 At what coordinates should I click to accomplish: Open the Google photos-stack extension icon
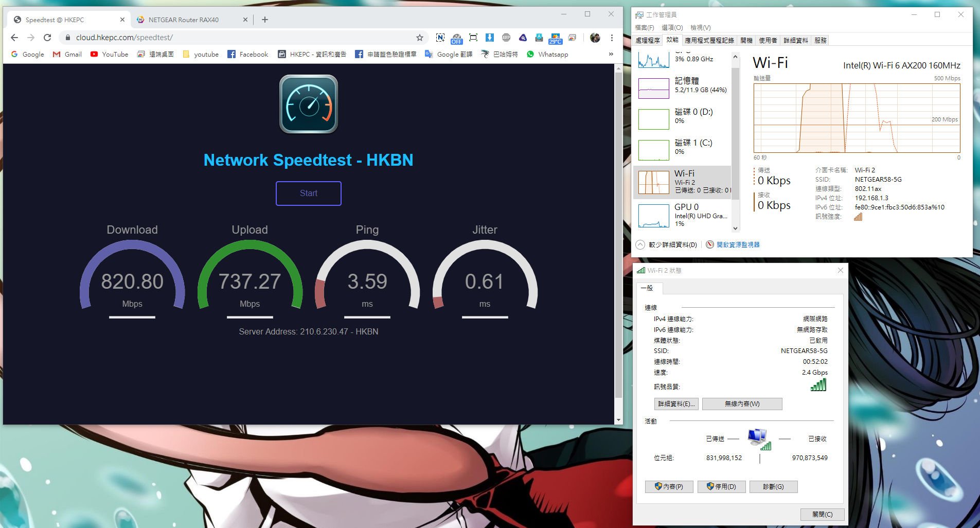coord(572,38)
